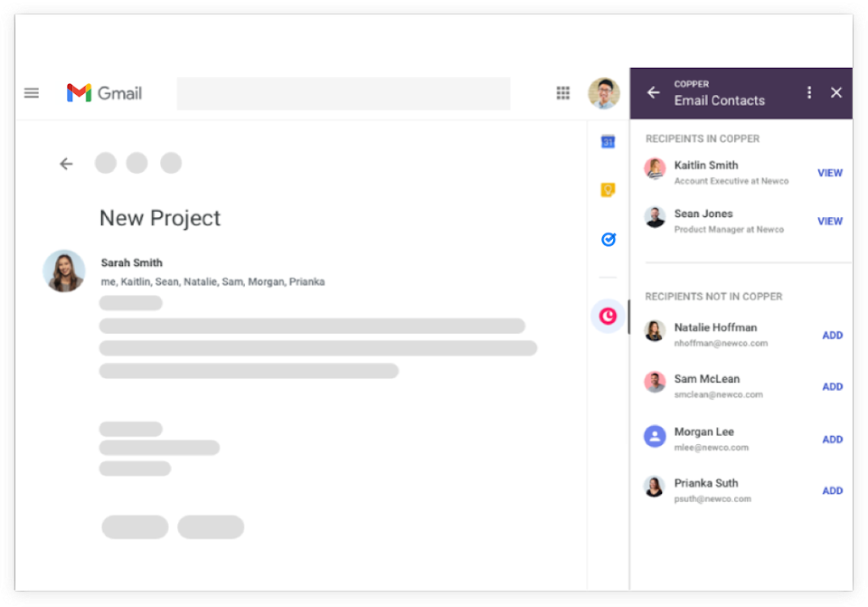This screenshot has height=607, width=868.
Task: Navigate back in the Copper Email Contacts panel
Action: pos(653,92)
